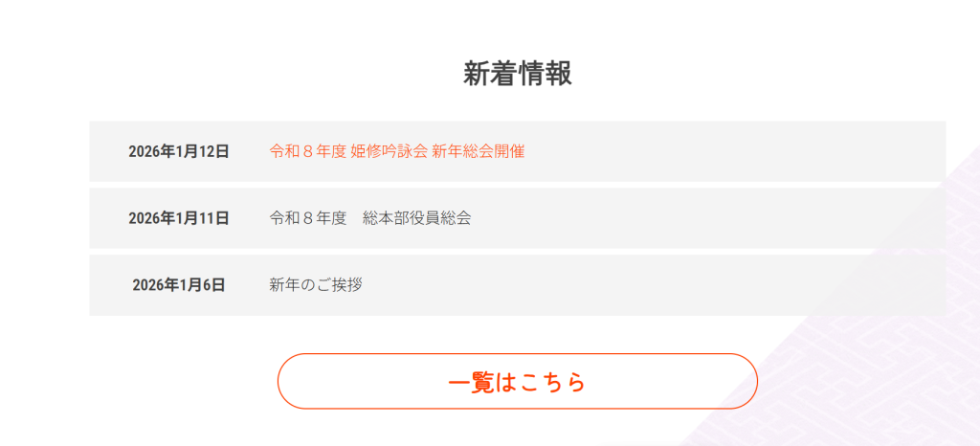The height and width of the screenshot is (446, 980).
Task: Open the 一覧はこちら button
Action: point(517,381)
